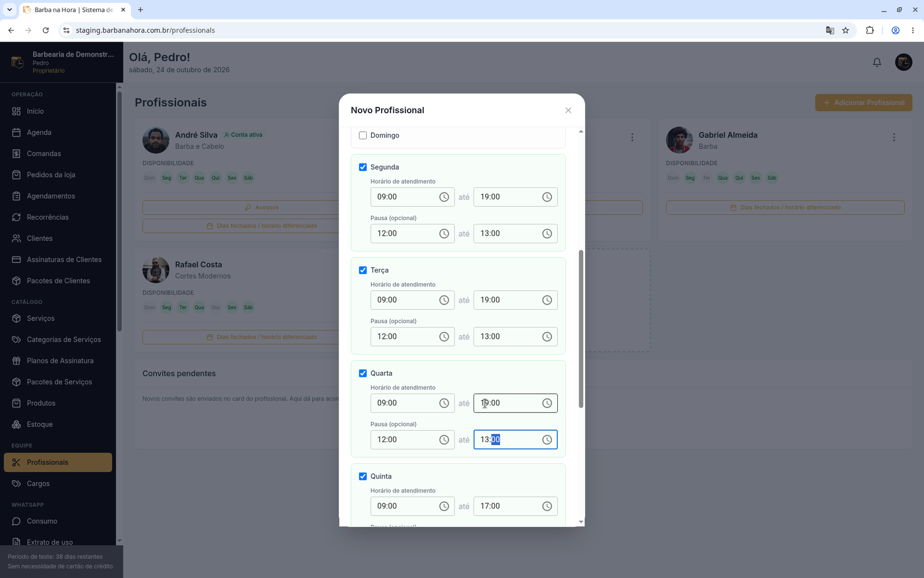Open the Chrome three-dot menu
Viewport: 924px width, 578px height.
coord(912,30)
